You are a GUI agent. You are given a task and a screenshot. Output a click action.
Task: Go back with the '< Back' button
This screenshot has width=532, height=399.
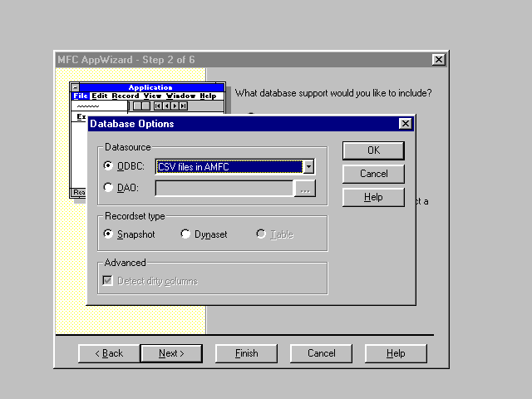(x=109, y=353)
